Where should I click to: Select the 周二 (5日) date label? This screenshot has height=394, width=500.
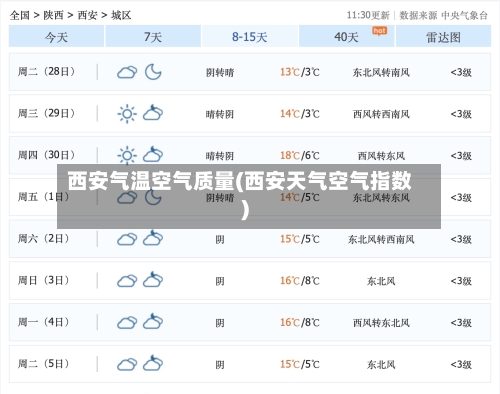[43, 364]
